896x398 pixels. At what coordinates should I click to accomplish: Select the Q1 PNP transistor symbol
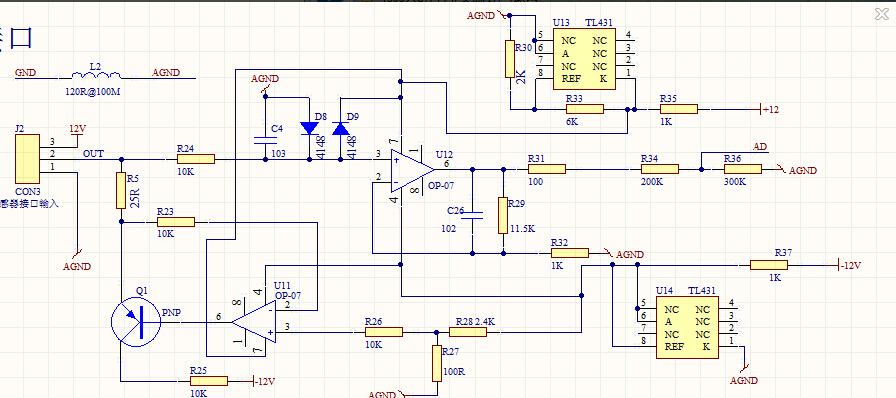point(135,322)
